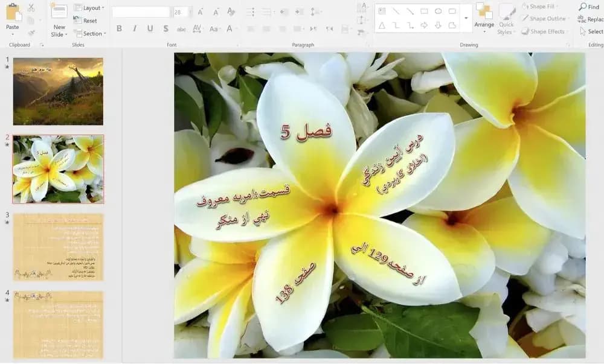Toggle Underline formatting
The image size is (604, 364).
pos(150,28)
